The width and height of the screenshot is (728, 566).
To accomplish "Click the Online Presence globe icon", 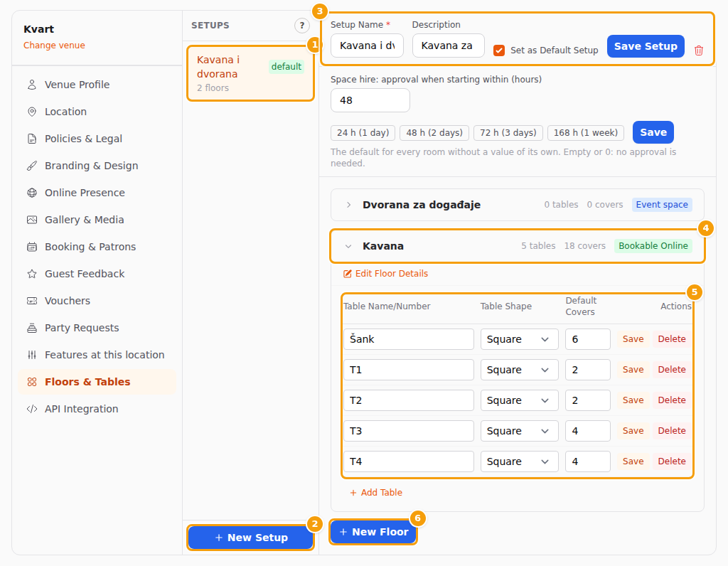I will point(31,193).
